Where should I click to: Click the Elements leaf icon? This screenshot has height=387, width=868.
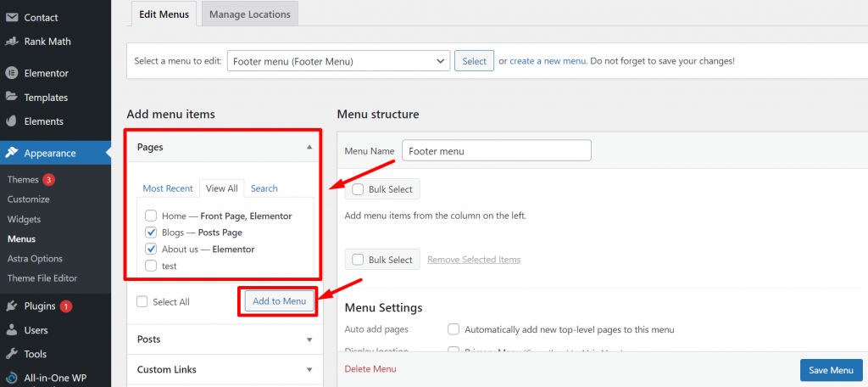coord(11,121)
